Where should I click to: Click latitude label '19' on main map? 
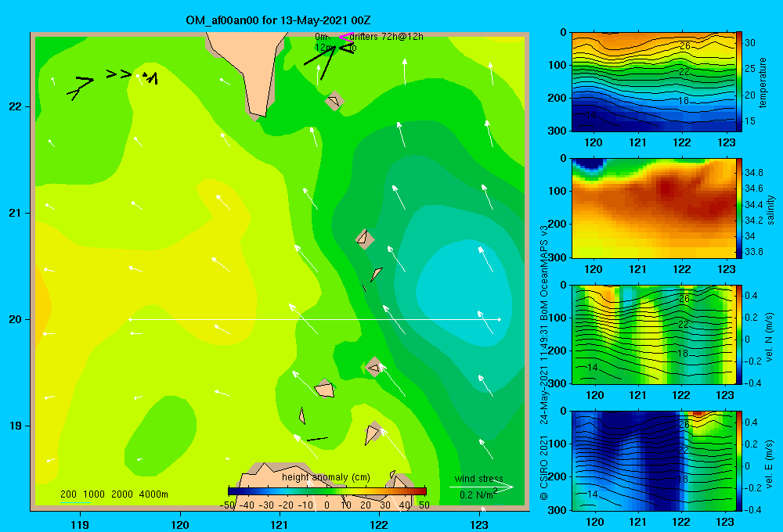point(15,426)
